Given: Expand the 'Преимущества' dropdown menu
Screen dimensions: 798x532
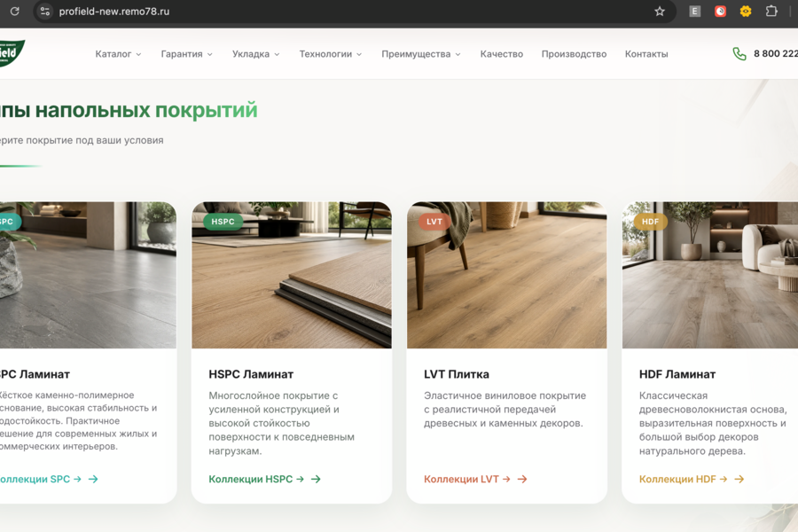Looking at the screenshot, I should pyautogui.click(x=421, y=54).
